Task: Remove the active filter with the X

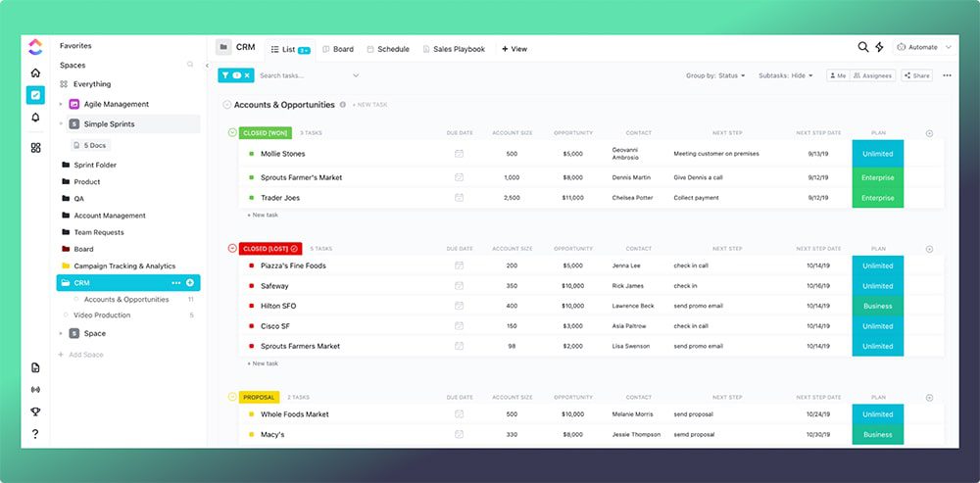Action: tap(247, 75)
